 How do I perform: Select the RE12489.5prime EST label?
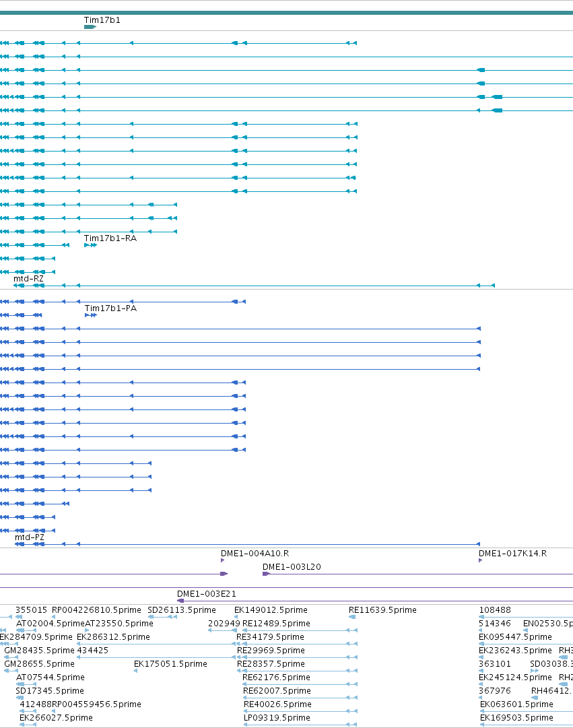click(276, 624)
